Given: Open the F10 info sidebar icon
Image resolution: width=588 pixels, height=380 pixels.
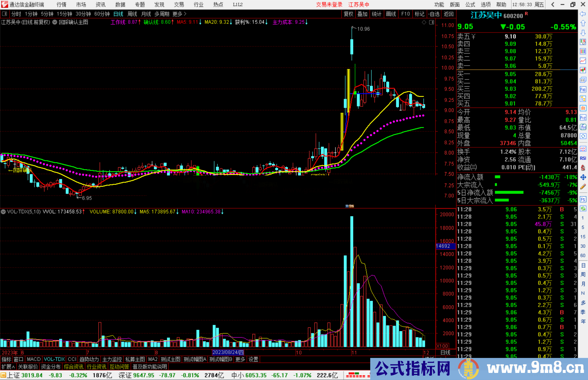Looking at the screenshot, I should (x=583, y=89).
